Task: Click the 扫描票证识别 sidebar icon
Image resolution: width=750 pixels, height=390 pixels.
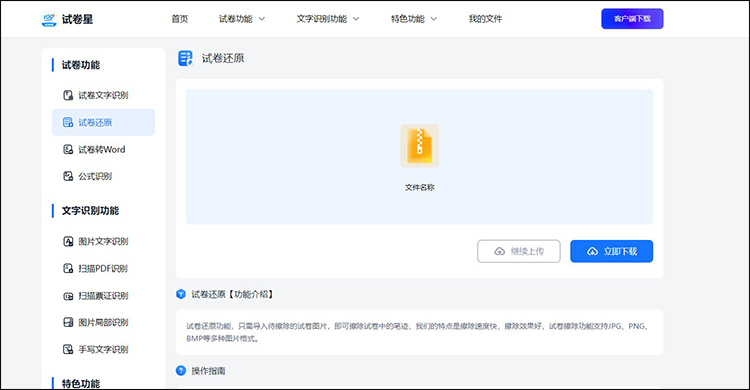Action: (68, 296)
